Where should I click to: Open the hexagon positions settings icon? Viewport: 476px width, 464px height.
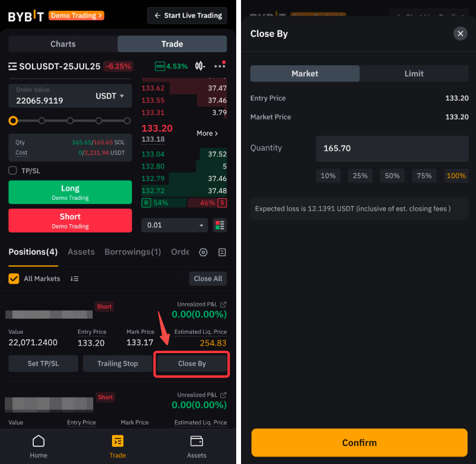[203, 252]
